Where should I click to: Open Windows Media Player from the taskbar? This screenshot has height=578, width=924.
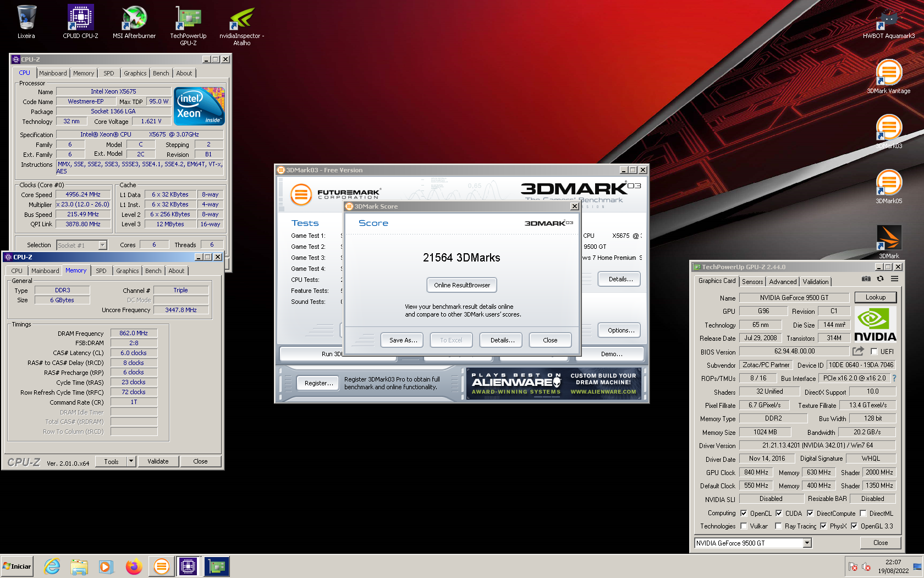106,566
